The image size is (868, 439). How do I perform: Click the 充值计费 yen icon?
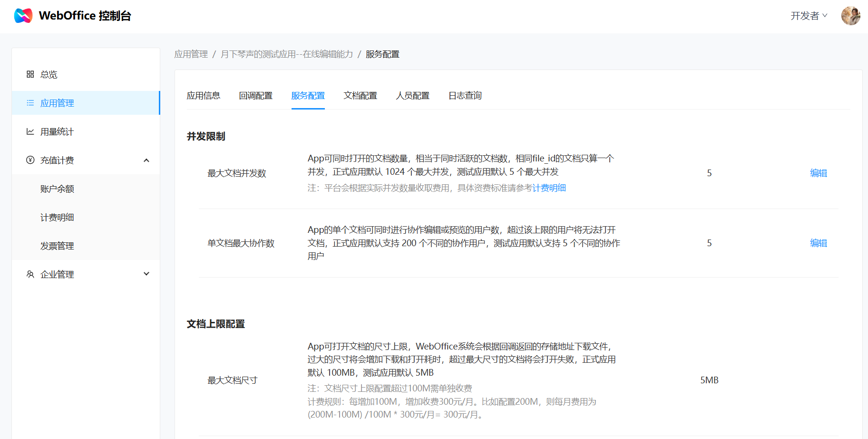click(30, 160)
